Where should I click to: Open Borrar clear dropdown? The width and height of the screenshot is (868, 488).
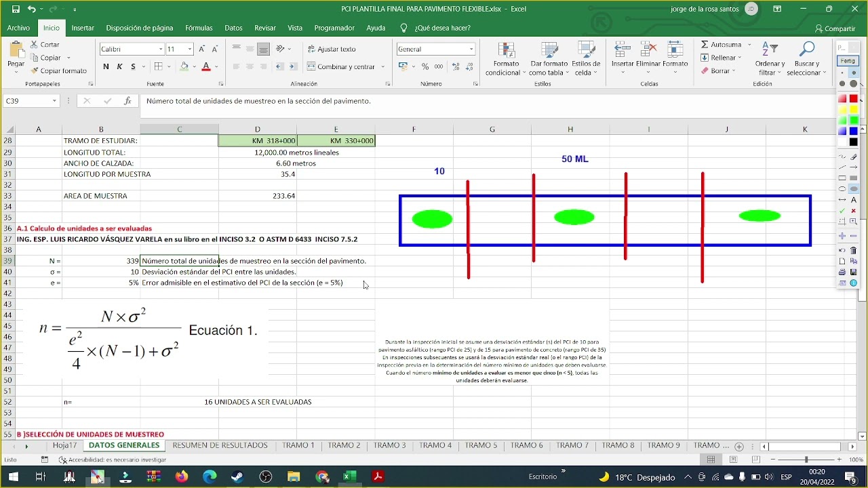pyautogui.click(x=719, y=70)
